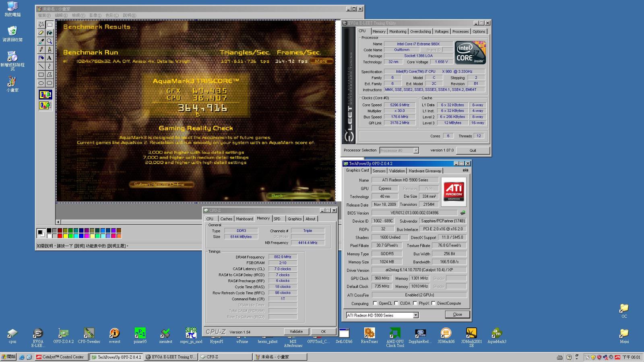This screenshot has width=644, height=362.
Task: Select the Magnifier tool in Paint
Action: point(50,41)
